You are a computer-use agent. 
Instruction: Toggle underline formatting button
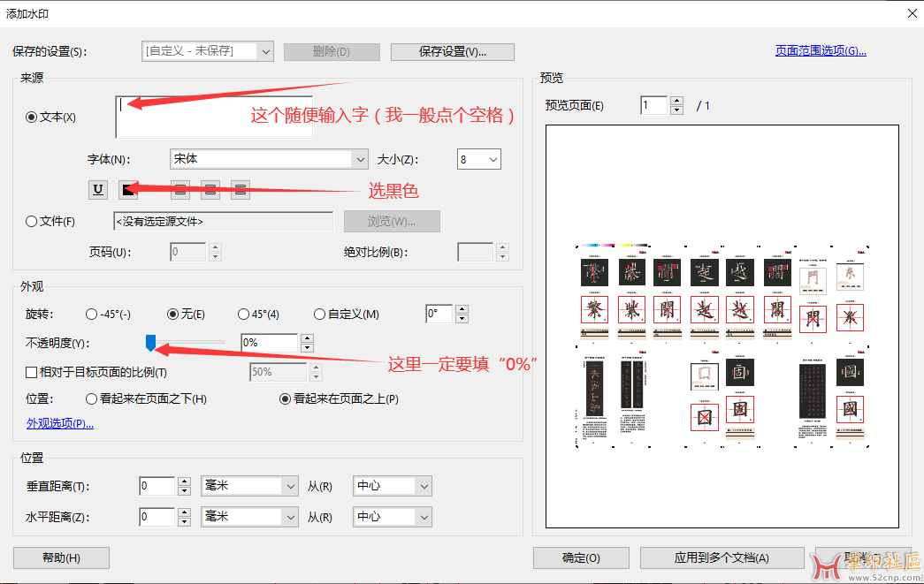[x=97, y=188]
